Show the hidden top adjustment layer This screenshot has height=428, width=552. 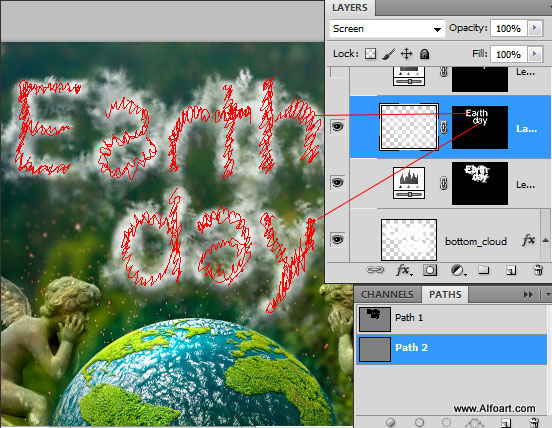pyautogui.click(x=337, y=73)
